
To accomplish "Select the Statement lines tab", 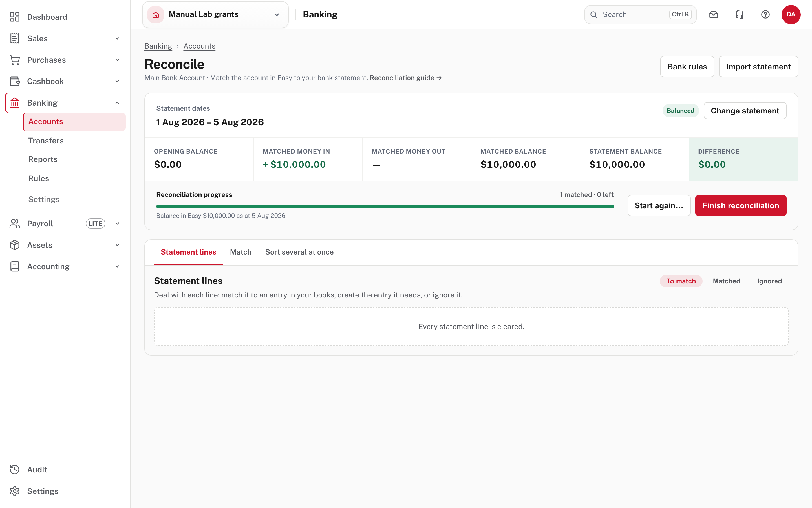I will point(188,252).
